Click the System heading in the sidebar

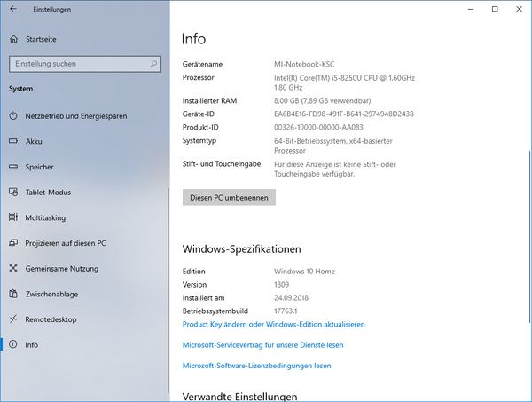click(21, 89)
